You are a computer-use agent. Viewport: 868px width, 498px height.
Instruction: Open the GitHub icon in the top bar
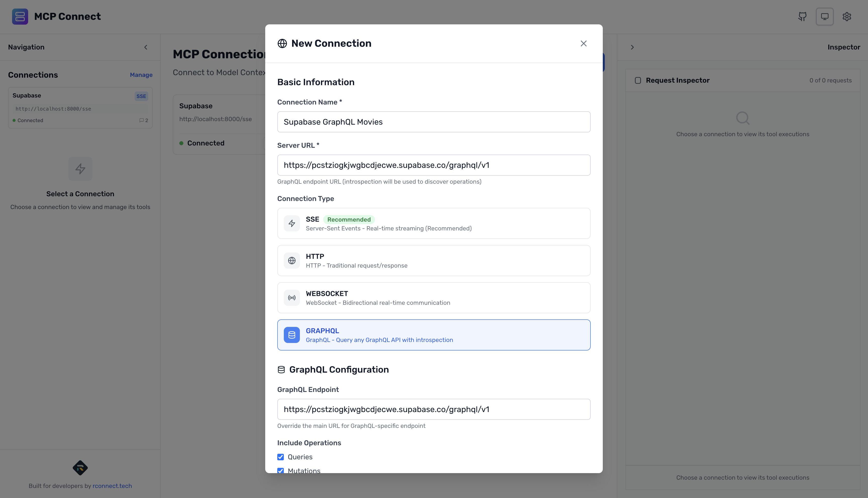click(x=802, y=16)
